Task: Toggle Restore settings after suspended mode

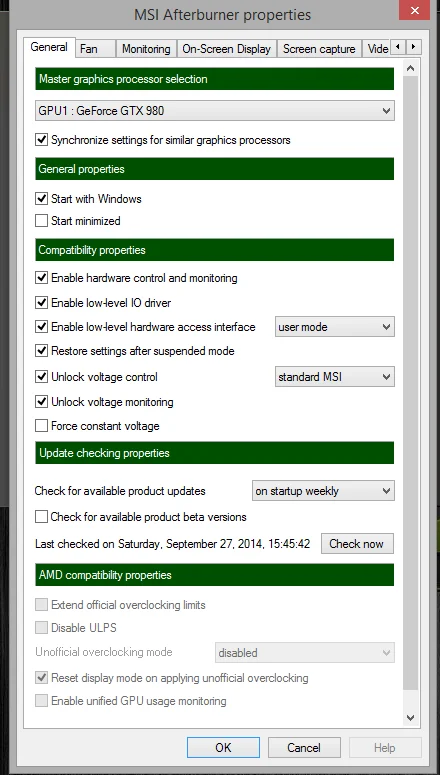Action: click(42, 351)
